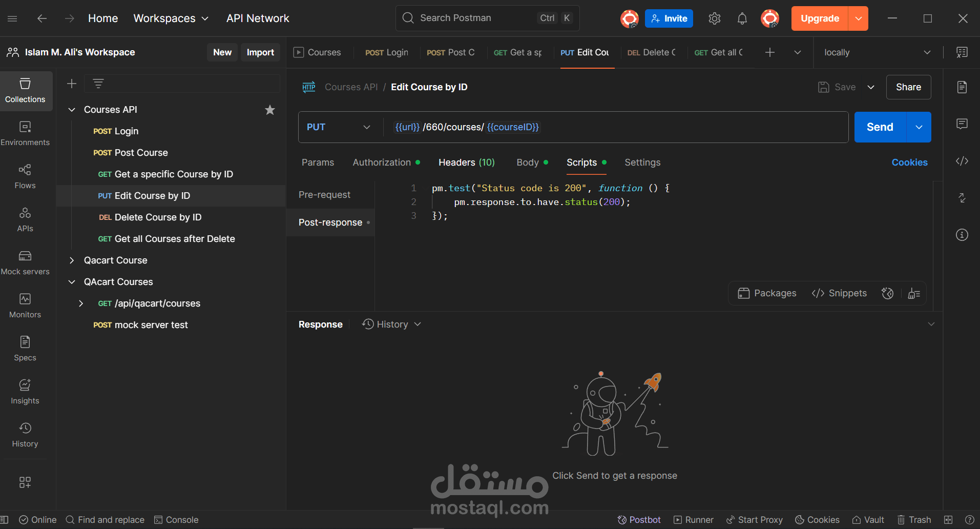
Task: Open the Monitors sidebar panel
Action: 25,306
